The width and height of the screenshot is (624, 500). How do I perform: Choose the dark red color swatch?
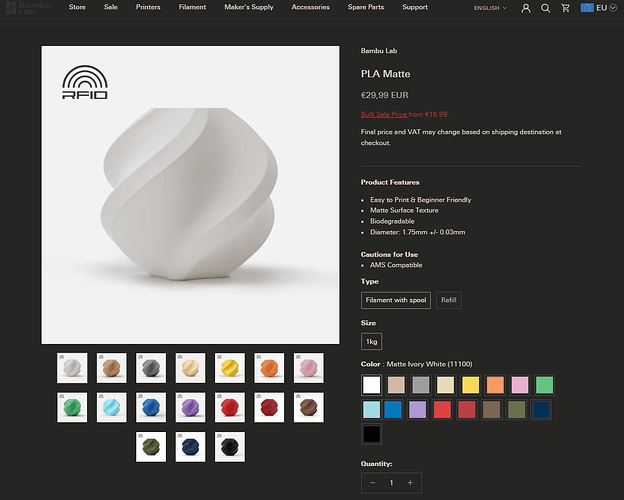(x=467, y=410)
